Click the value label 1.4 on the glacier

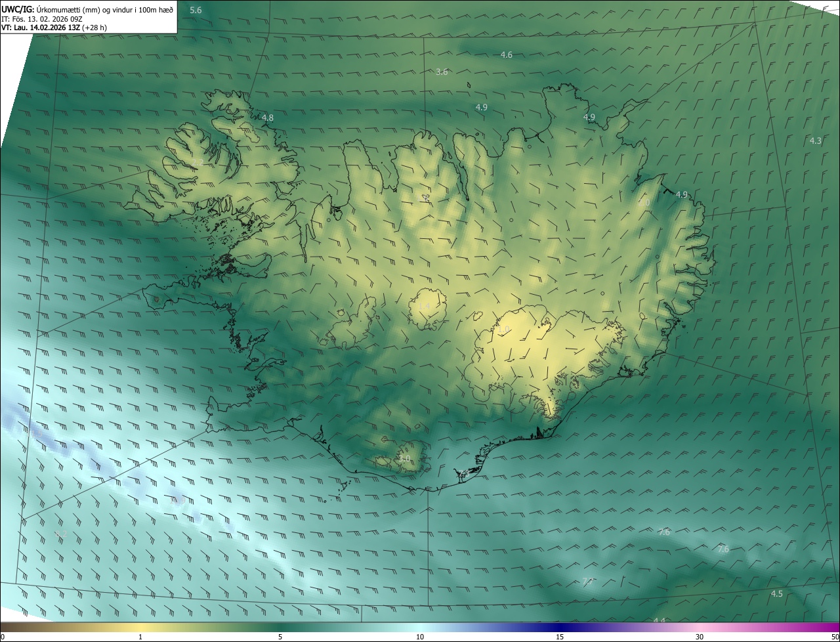click(x=424, y=307)
